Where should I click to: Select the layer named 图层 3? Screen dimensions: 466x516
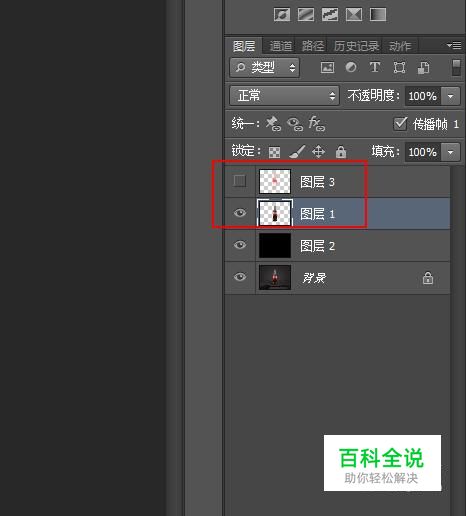click(x=317, y=182)
